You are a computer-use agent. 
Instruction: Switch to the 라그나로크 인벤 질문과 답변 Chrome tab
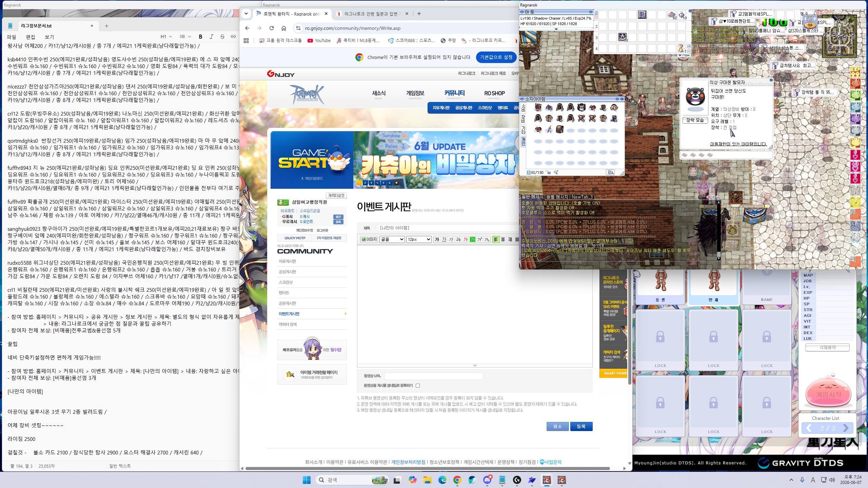[x=372, y=14]
